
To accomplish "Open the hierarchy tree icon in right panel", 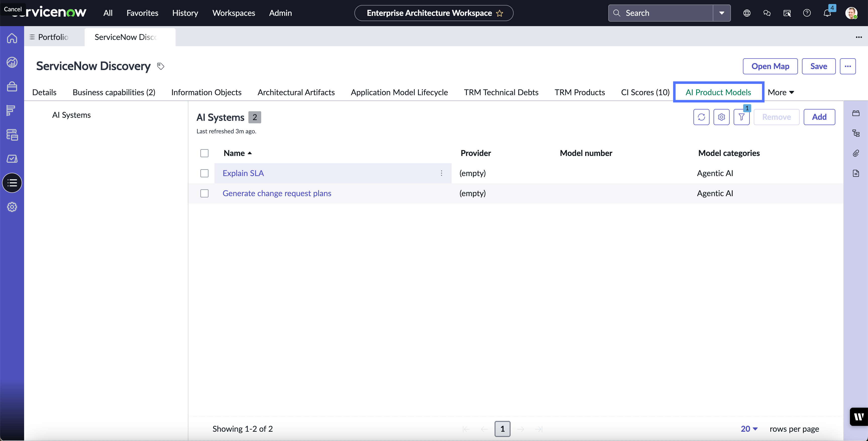I will 856,133.
